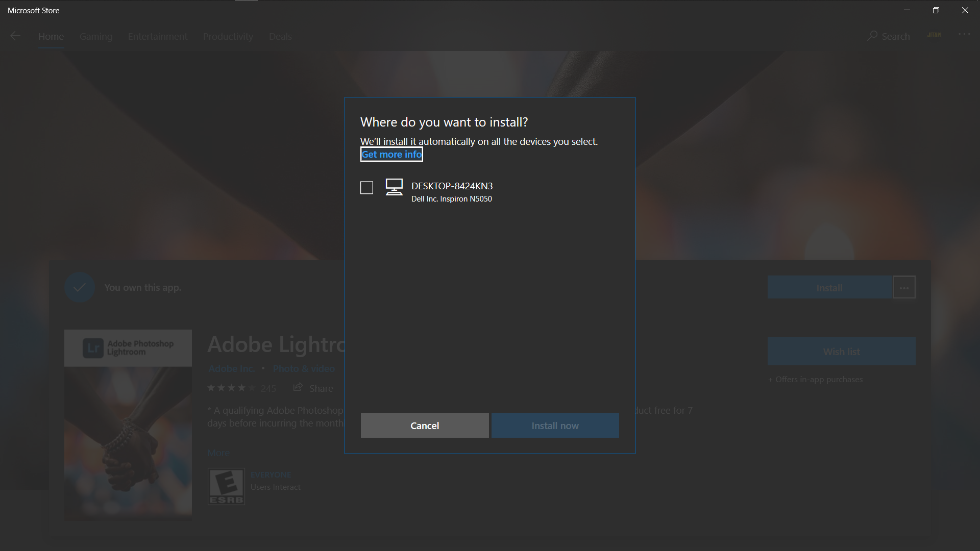Minimize the Microsoft Store window
980x551 pixels.
pos(907,10)
